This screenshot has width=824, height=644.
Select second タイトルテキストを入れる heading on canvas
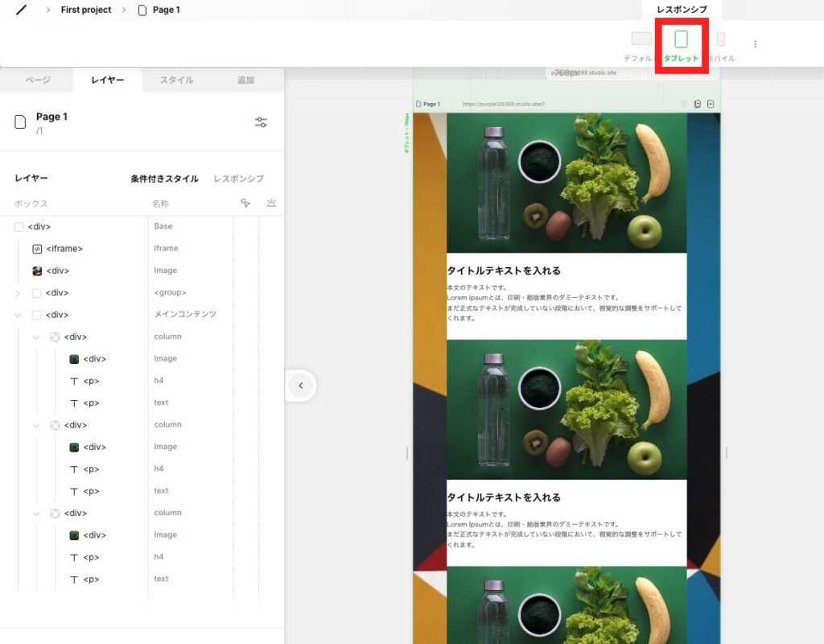click(504, 497)
